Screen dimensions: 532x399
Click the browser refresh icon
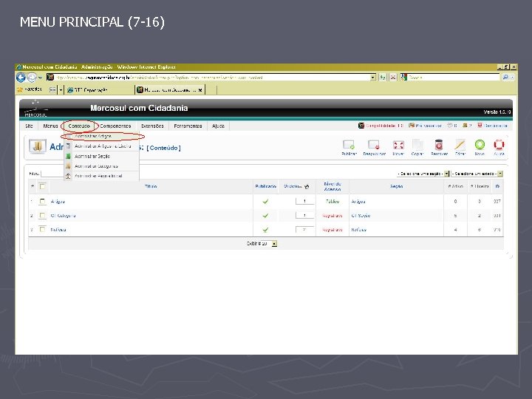383,78
